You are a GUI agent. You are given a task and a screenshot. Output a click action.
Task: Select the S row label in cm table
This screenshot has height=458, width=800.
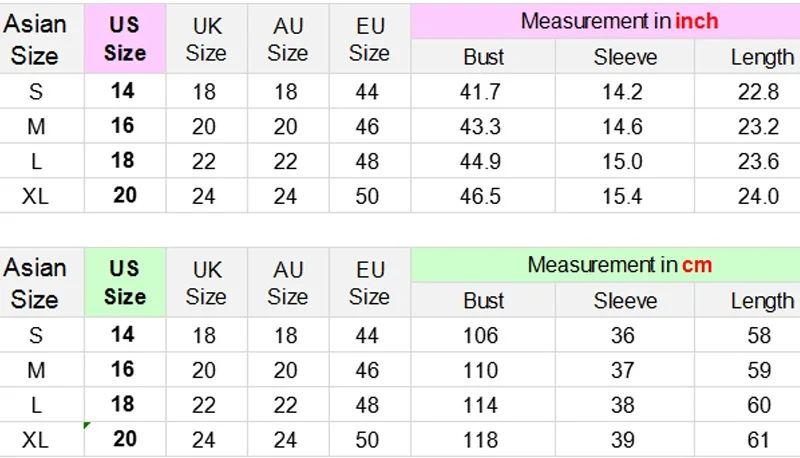pos(35,336)
